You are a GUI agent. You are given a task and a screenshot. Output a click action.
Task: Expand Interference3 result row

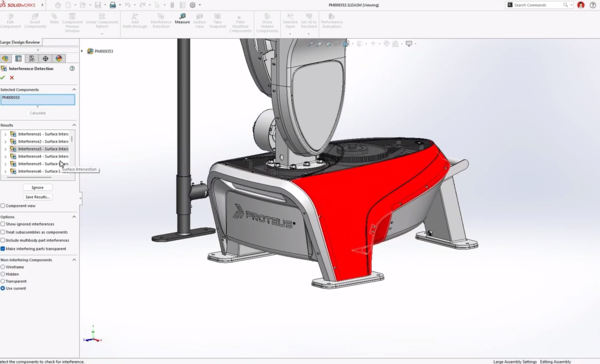click(x=5, y=149)
